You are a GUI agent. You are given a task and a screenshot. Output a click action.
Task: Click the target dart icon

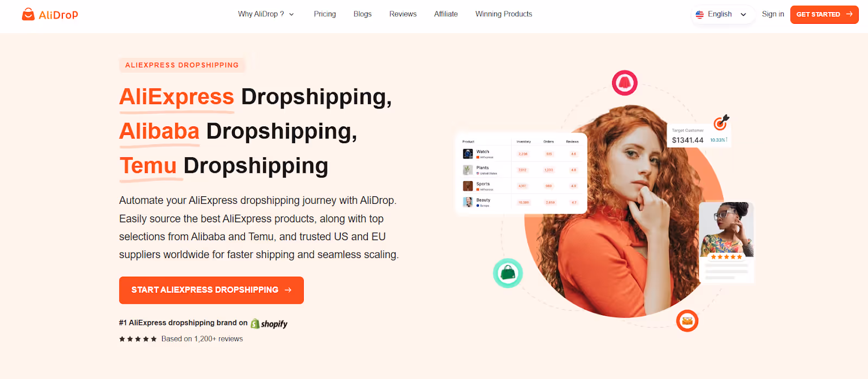(721, 123)
